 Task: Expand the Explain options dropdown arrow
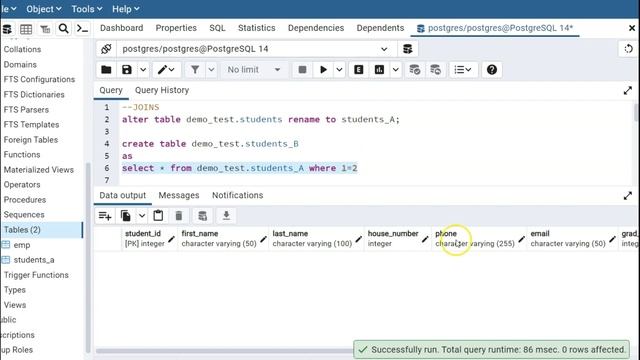click(396, 70)
